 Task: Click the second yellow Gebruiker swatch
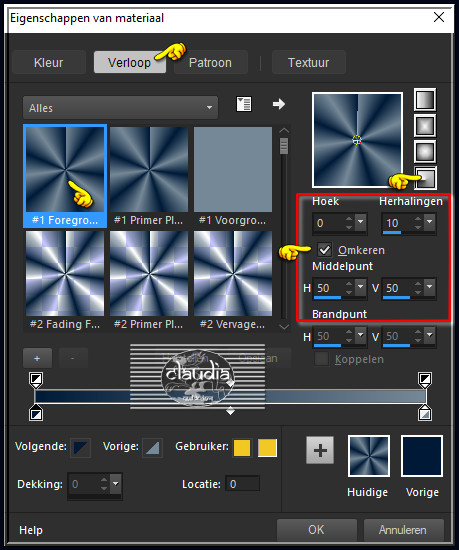tap(267, 448)
